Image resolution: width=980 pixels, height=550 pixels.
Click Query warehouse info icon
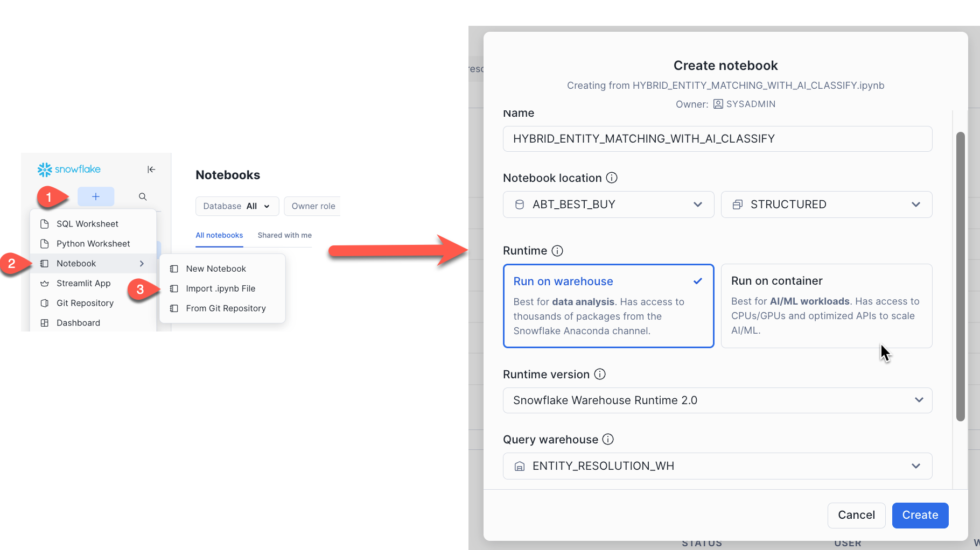[608, 439]
